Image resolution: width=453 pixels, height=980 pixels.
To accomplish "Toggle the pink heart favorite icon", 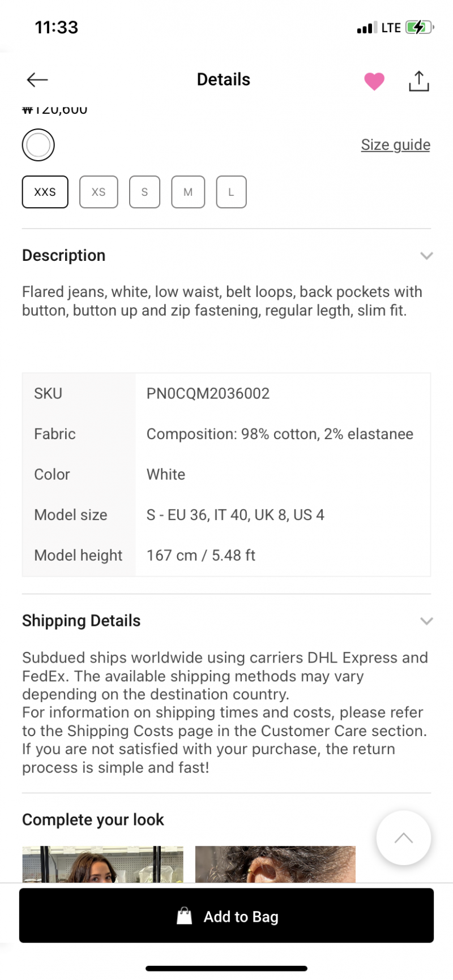I will pyautogui.click(x=374, y=81).
